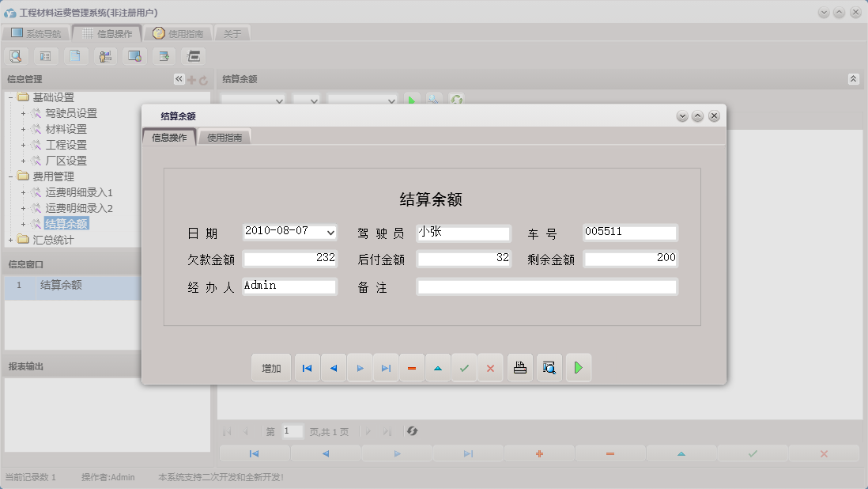Open print preview in the 结算余额 dialog
The width and height of the screenshot is (868, 489).
(549, 367)
